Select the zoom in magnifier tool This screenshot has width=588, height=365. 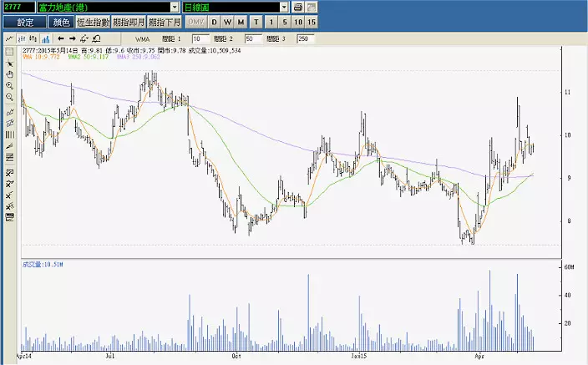[9, 85]
